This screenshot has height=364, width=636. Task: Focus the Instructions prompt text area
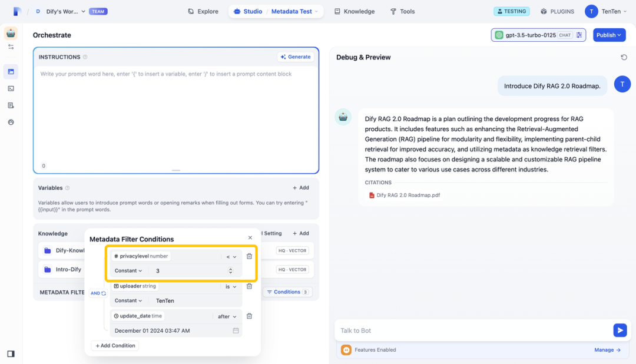(x=175, y=115)
